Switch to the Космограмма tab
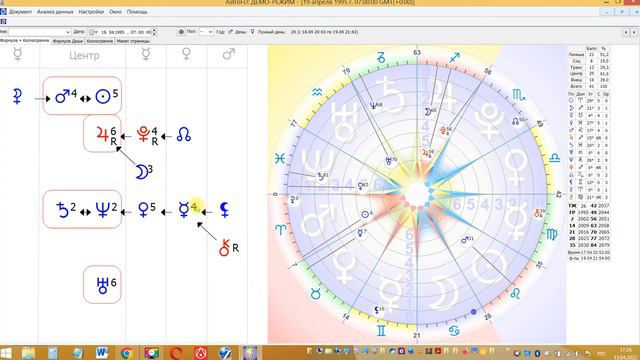The image size is (640, 360). 100,41
